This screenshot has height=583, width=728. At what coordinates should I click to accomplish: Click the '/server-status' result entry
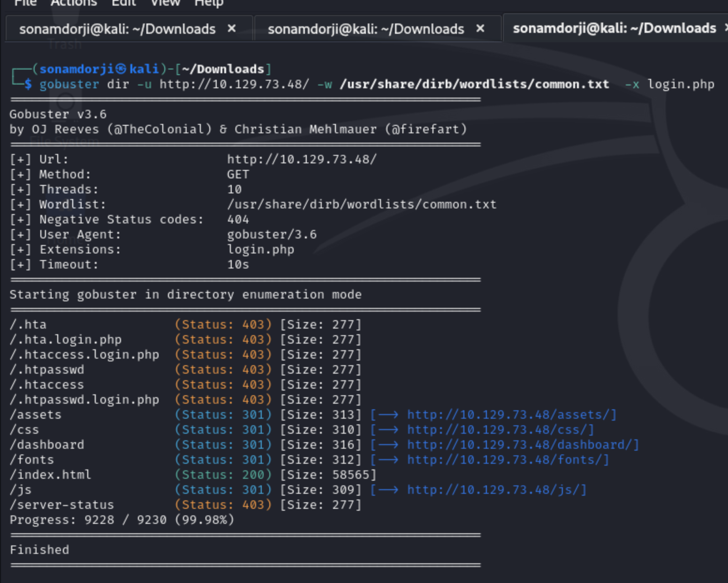[x=61, y=505]
